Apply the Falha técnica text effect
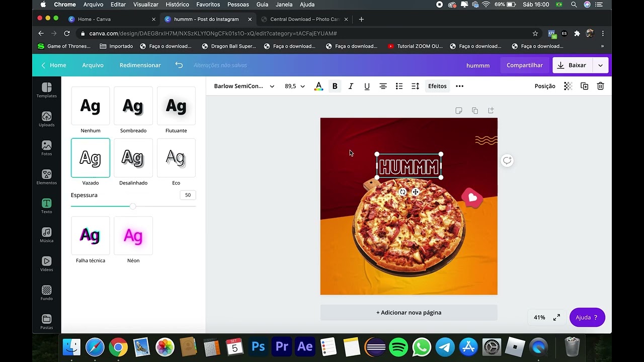 coord(91,235)
